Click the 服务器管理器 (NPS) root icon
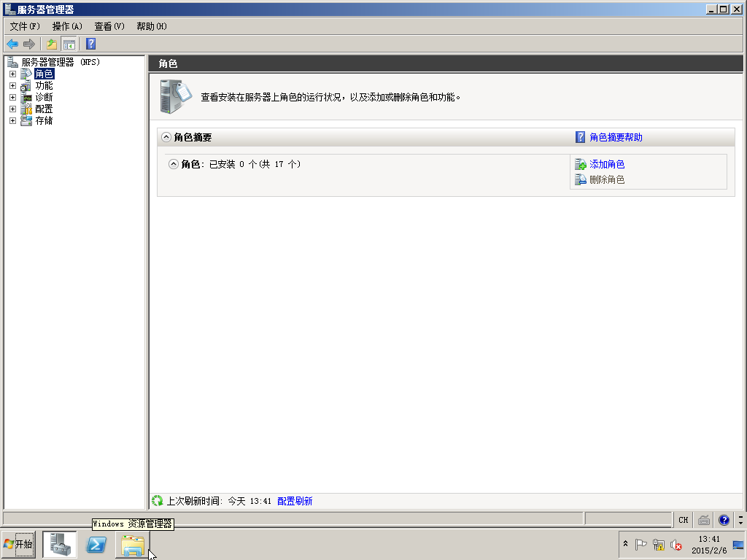This screenshot has height=560, width=747. tap(13, 62)
